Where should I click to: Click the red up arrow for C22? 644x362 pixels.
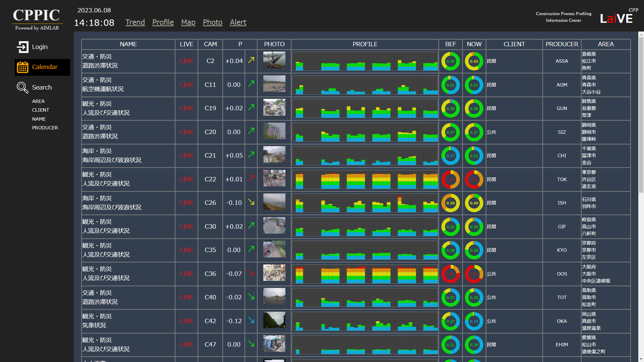coord(251,178)
